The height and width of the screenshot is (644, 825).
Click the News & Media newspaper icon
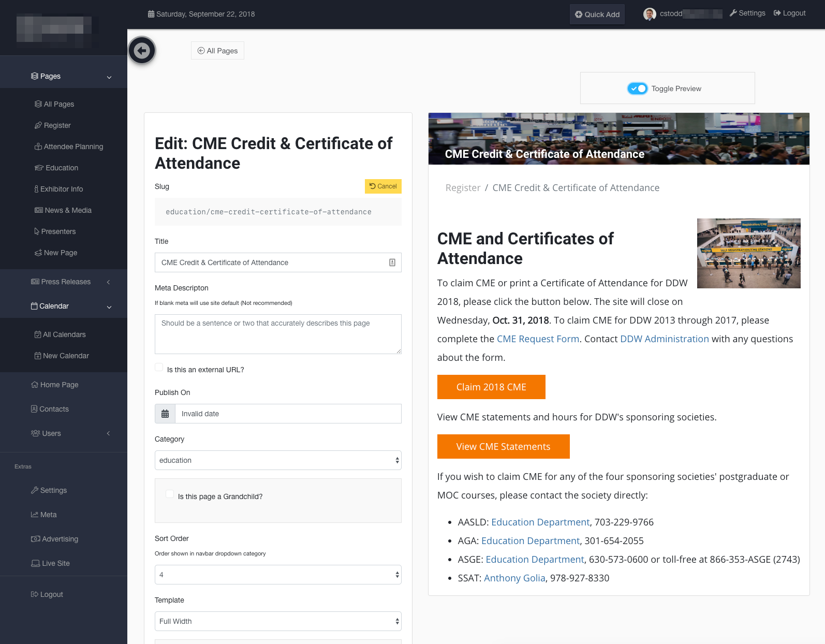pos(39,210)
